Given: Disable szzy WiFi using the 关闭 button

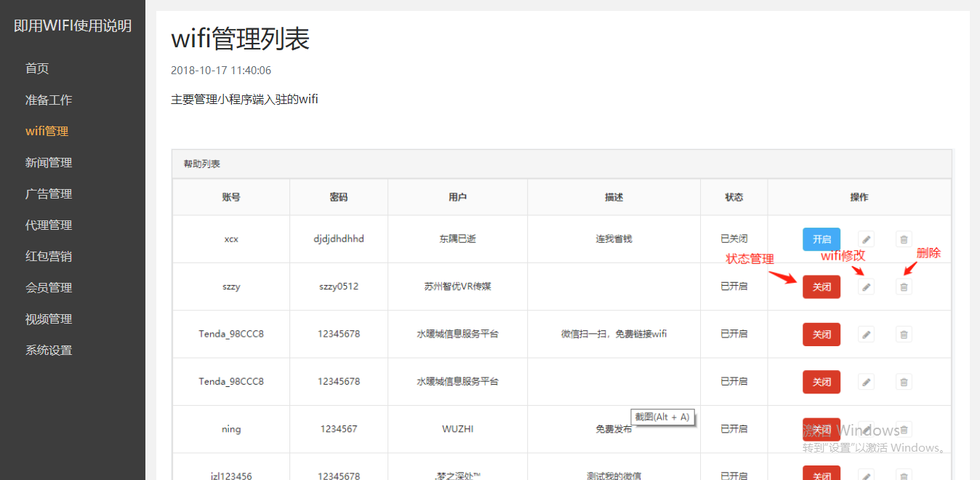Looking at the screenshot, I should (822, 287).
